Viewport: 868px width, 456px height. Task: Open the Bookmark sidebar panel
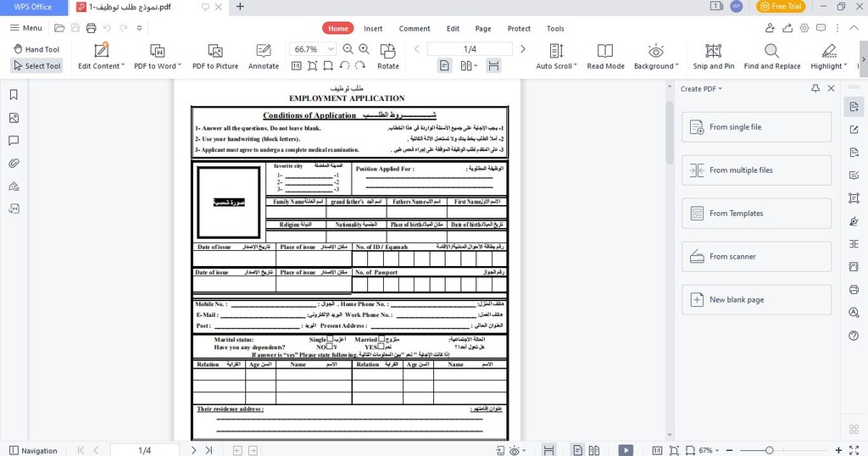[x=14, y=95]
